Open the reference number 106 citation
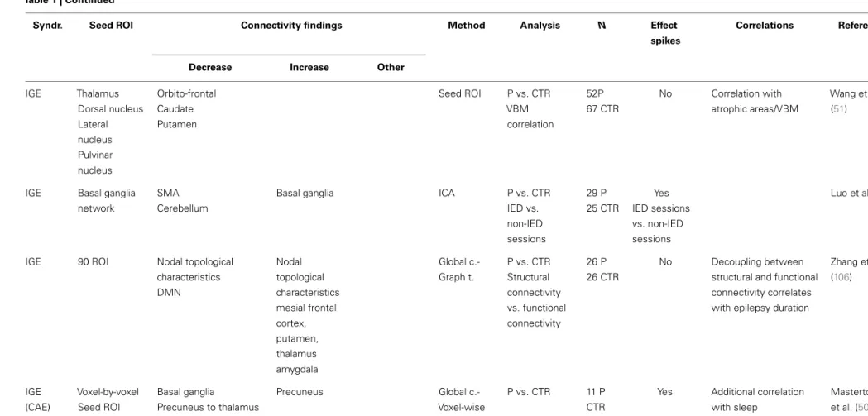 pyautogui.click(x=841, y=277)
